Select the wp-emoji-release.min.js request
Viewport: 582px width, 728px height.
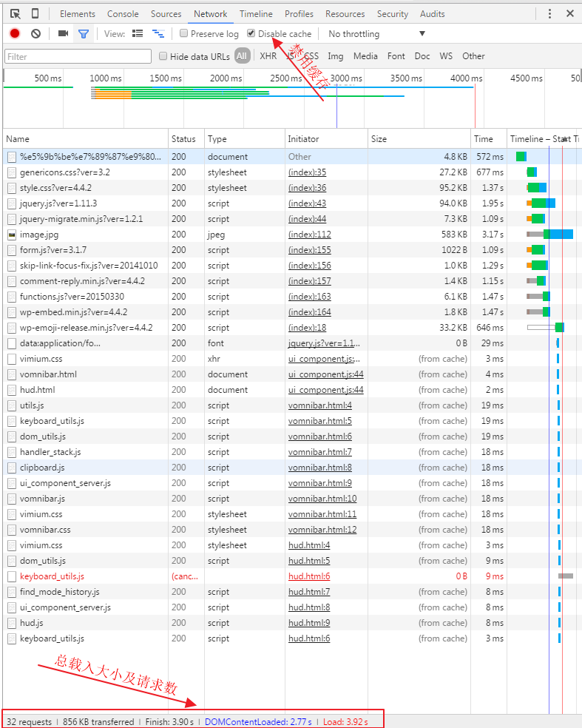point(86,328)
